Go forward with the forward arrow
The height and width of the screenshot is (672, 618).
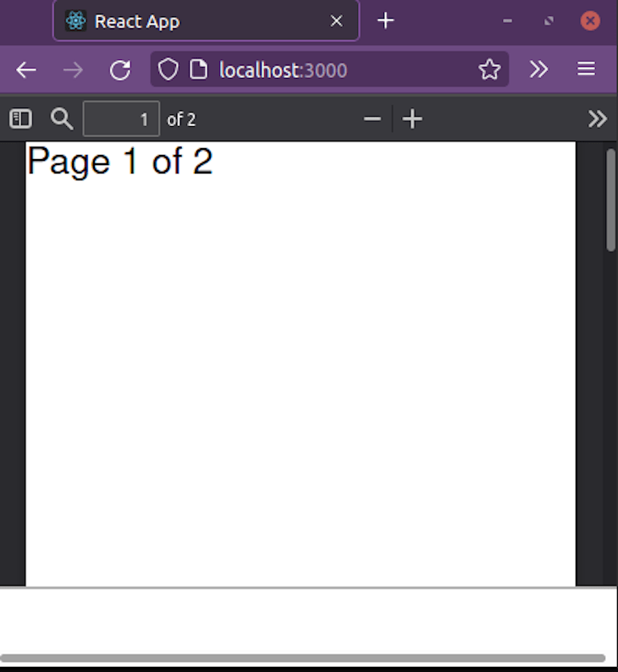pos(73,70)
